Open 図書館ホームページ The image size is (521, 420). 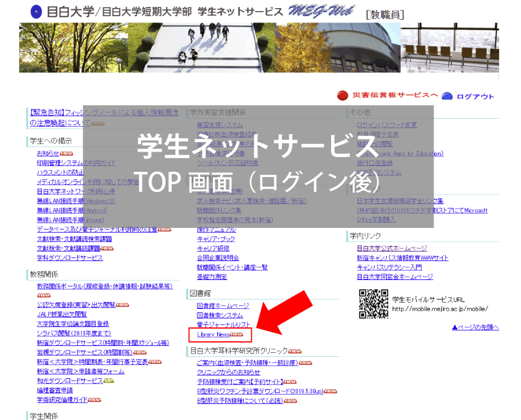click(x=223, y=305)
